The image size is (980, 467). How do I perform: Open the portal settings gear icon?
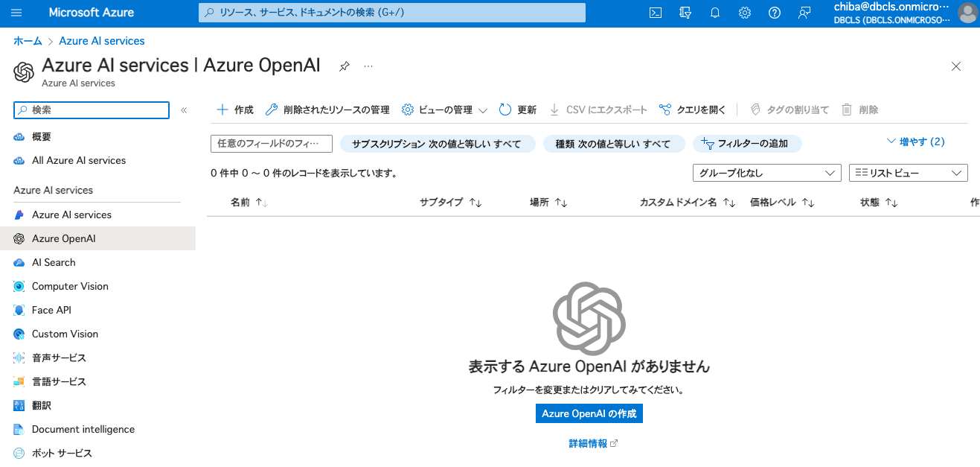[x=745, y=13]
